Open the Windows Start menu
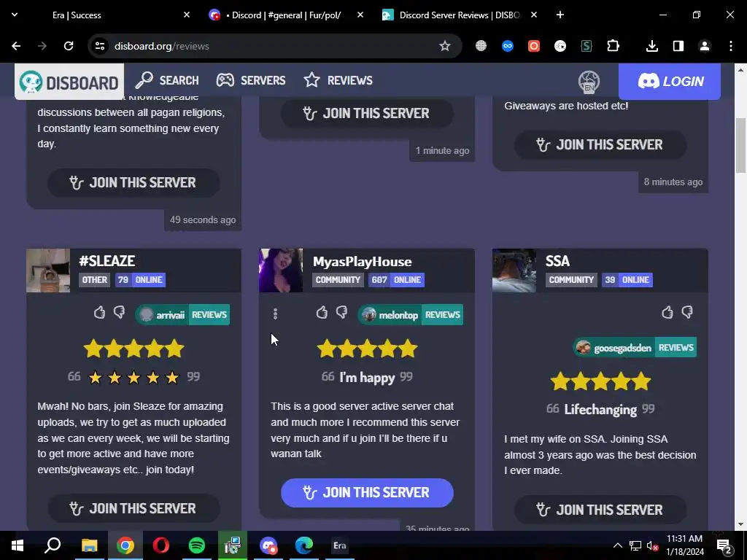Screen dimensions: 747x560 tap(17, 545)
